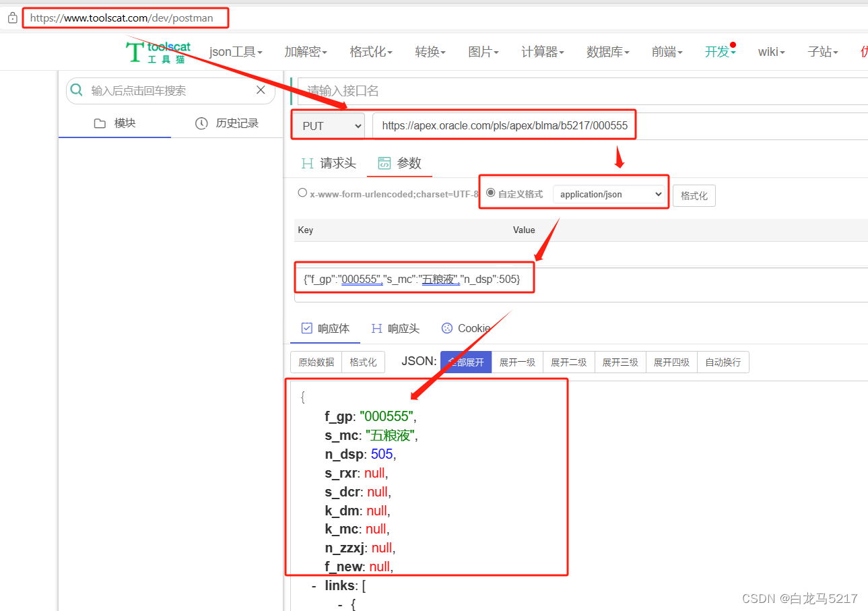Open the 计算器 menu
Viewport: 868px width, 611px height.
[x=543, y=52]
